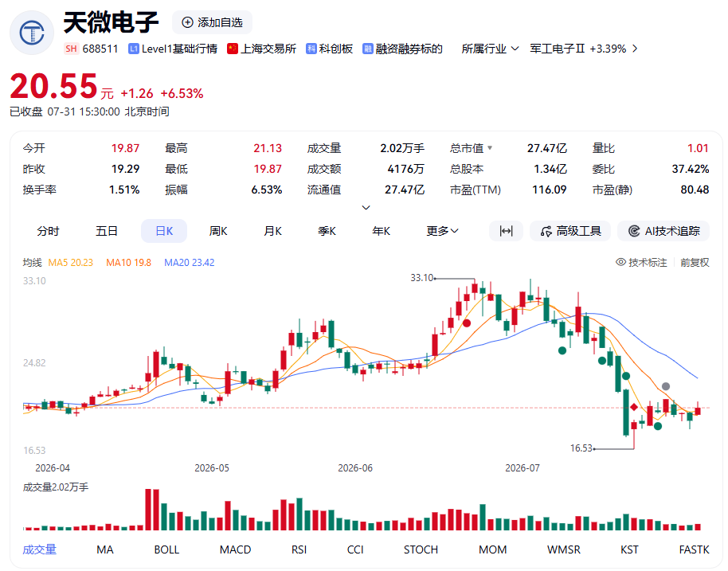Viewport: 728px width, 571px height.
Task: Click the 委比 value 37.42%
Action: click(691, 169)
